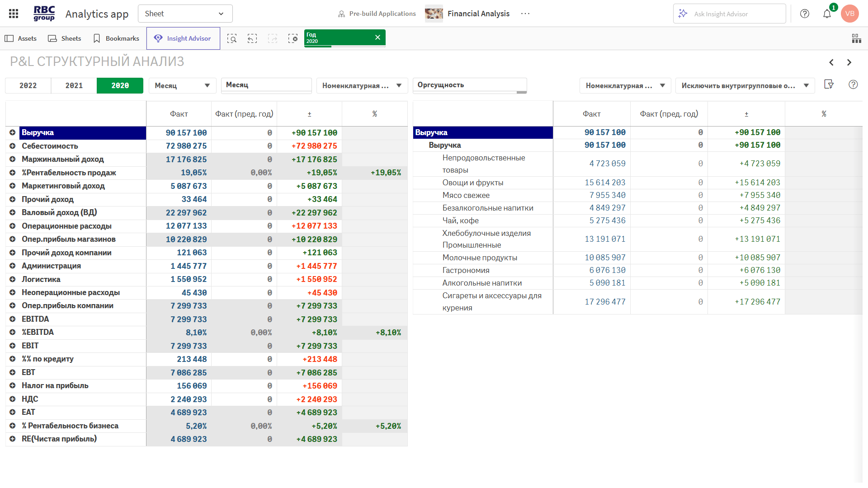Open the app launcher grid icon
This screenshot has height=488, width=868.
14,14
